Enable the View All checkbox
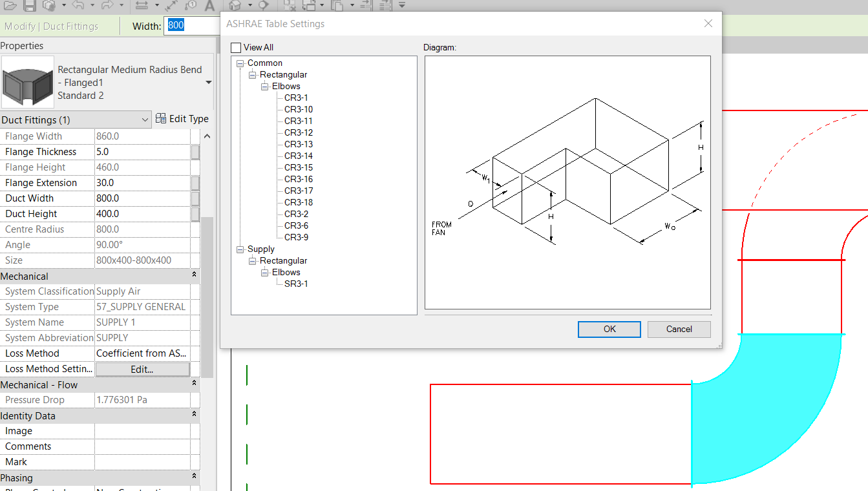This screenshot has width=868, height=491. (x=236, y=47)
